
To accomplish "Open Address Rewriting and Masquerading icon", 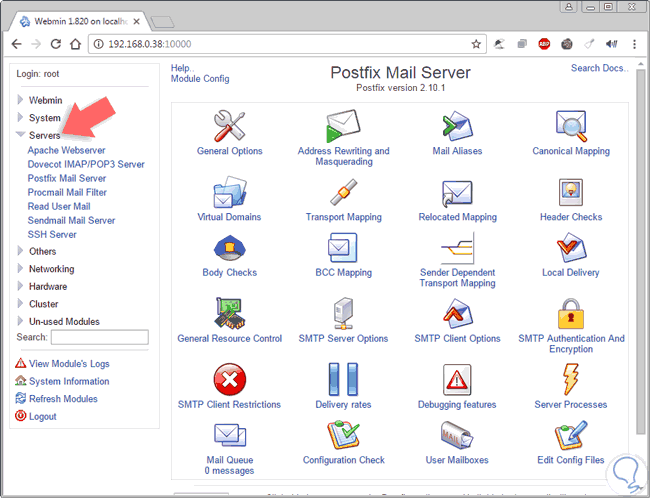I will pos(343,126).
